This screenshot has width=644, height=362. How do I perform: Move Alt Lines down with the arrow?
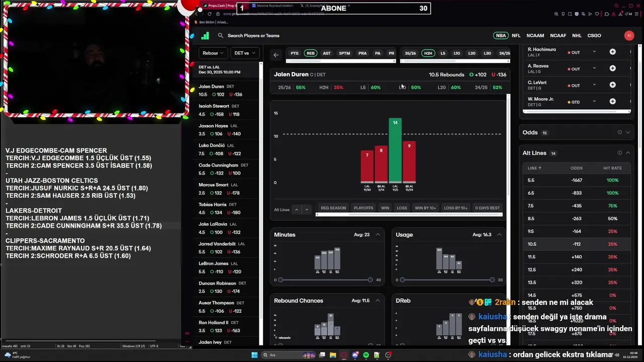[306, 210]
